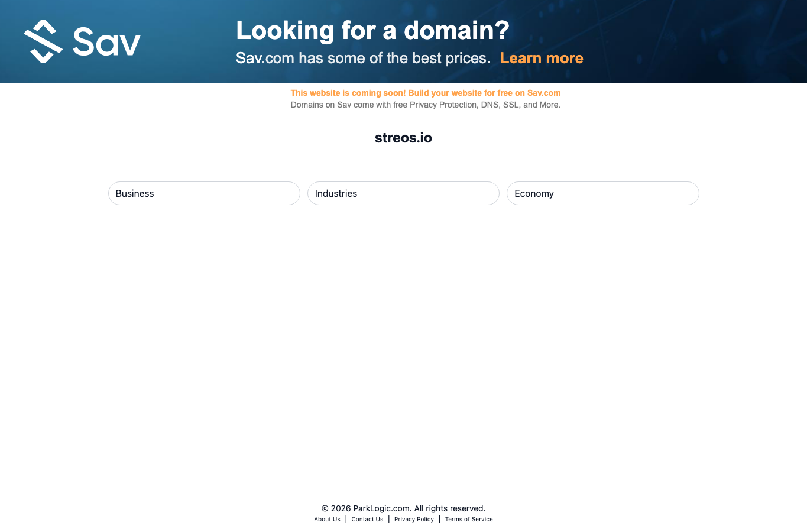Viewport: 807px width, 532px height.
Task: Go to the Contact Us page
Action: click(367, 520)
